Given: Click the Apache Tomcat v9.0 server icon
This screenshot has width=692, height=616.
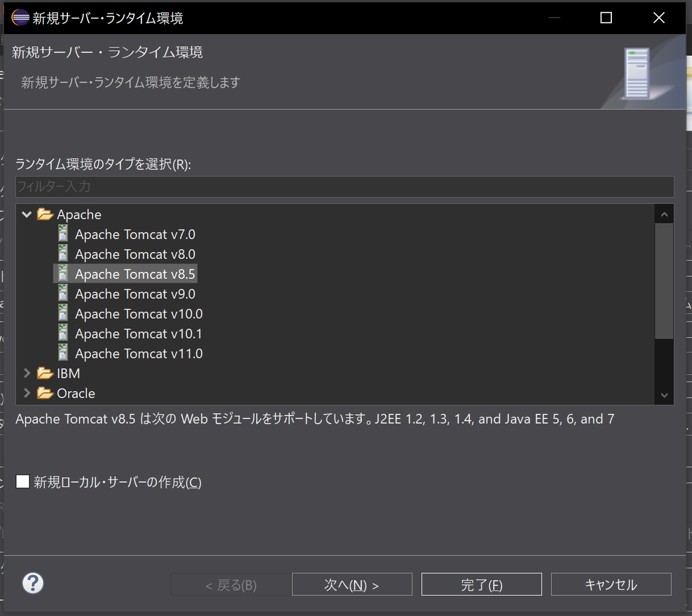Looking at the screenshot, I should click(x=63, y=293).
